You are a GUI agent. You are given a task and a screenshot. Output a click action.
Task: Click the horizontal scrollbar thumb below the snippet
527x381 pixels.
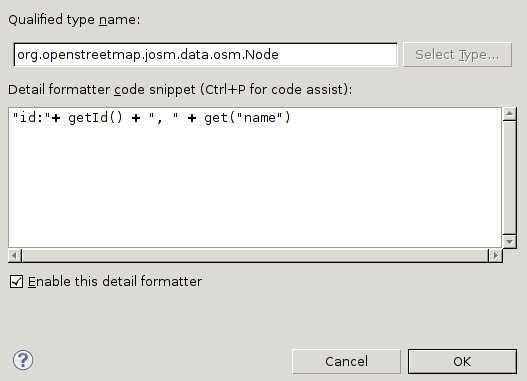[255, 256]
